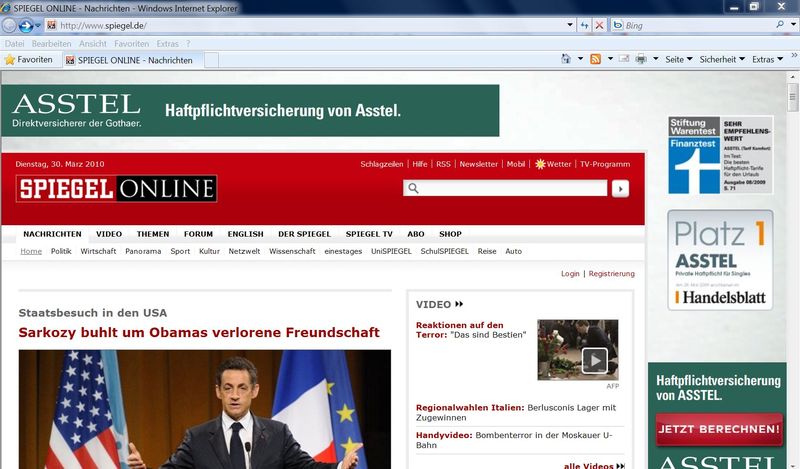This screenshot has width=800, height=469.
Task: Click the Sarkozy article headline
Action: [199, 333]
